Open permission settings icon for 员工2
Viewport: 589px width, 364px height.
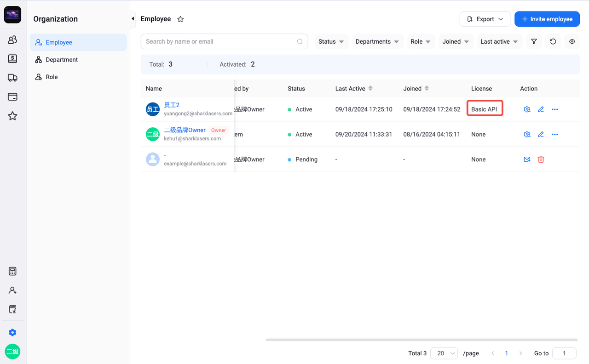pos(527,109)
